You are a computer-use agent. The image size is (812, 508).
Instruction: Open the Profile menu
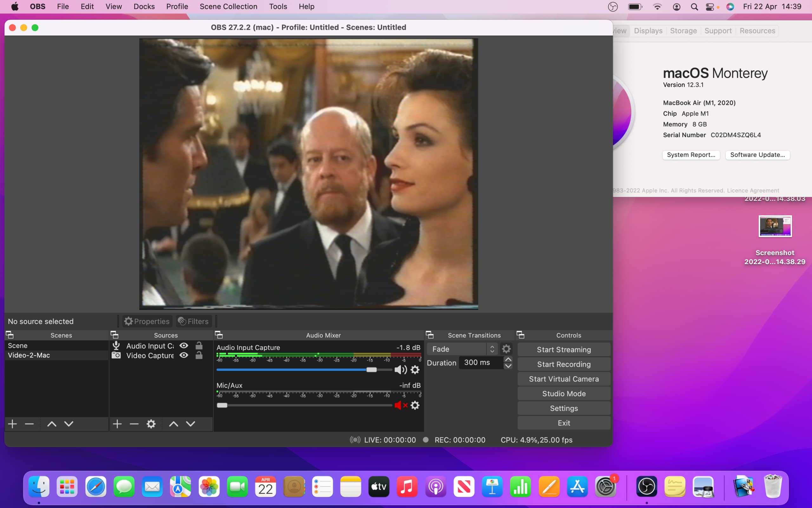coord(177,7)
